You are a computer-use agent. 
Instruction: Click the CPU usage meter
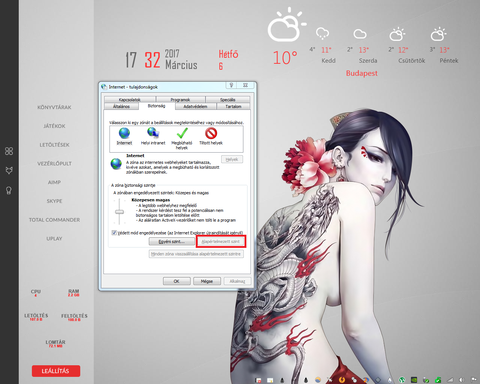point(36,293)
